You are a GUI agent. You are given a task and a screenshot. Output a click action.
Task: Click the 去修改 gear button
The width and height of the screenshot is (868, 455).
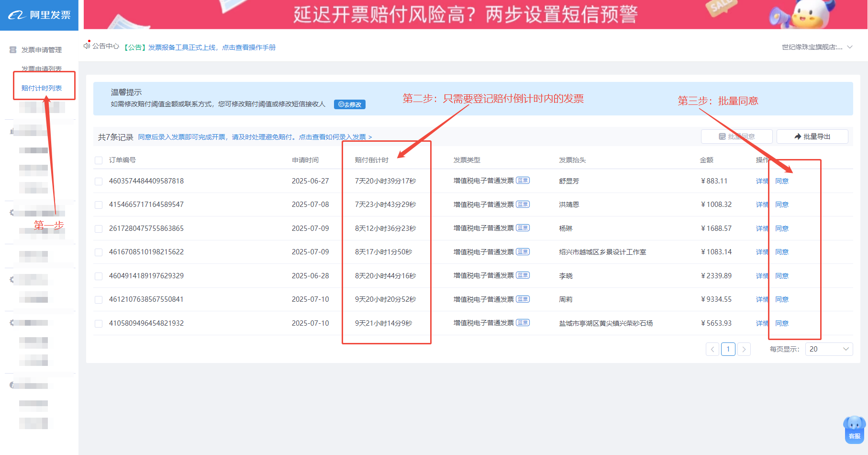tap(350, 104)
